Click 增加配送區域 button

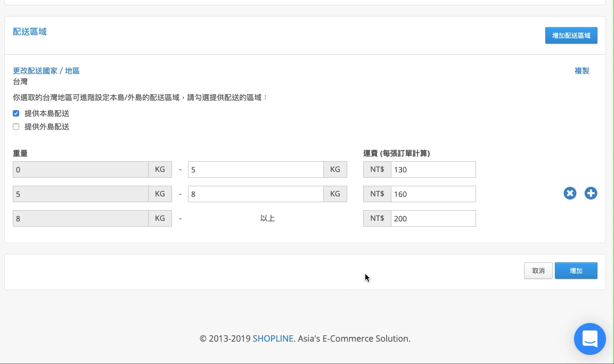coord(571,36)
